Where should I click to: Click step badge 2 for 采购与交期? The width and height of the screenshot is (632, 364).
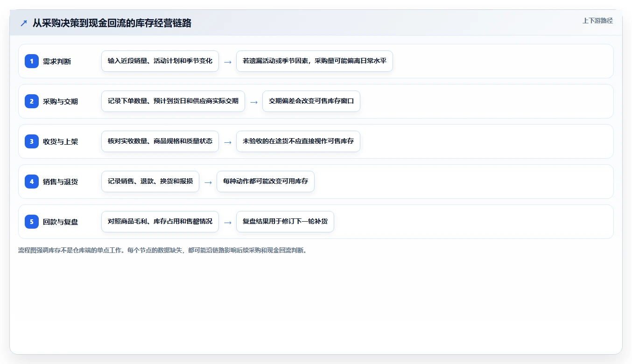tap(32, 101)
